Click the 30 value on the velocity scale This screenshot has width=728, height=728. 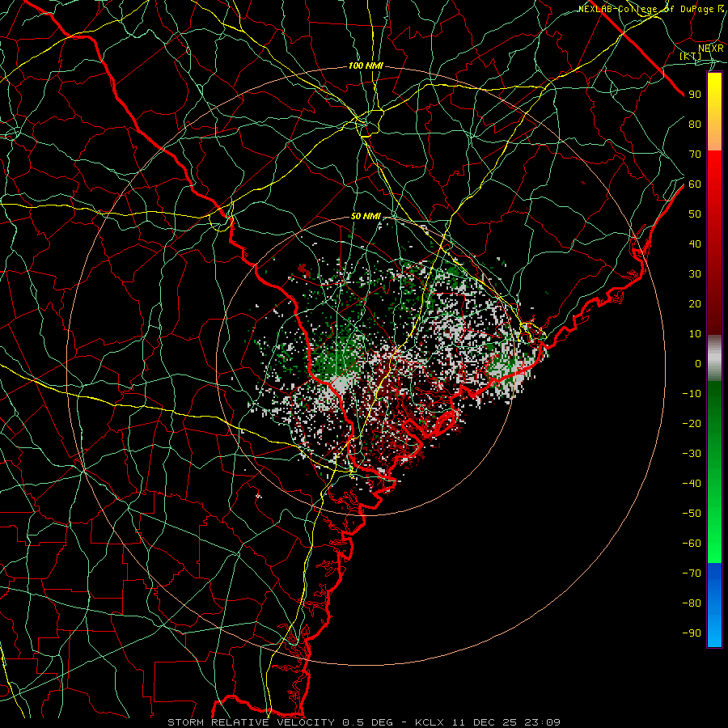click(695, 274)
